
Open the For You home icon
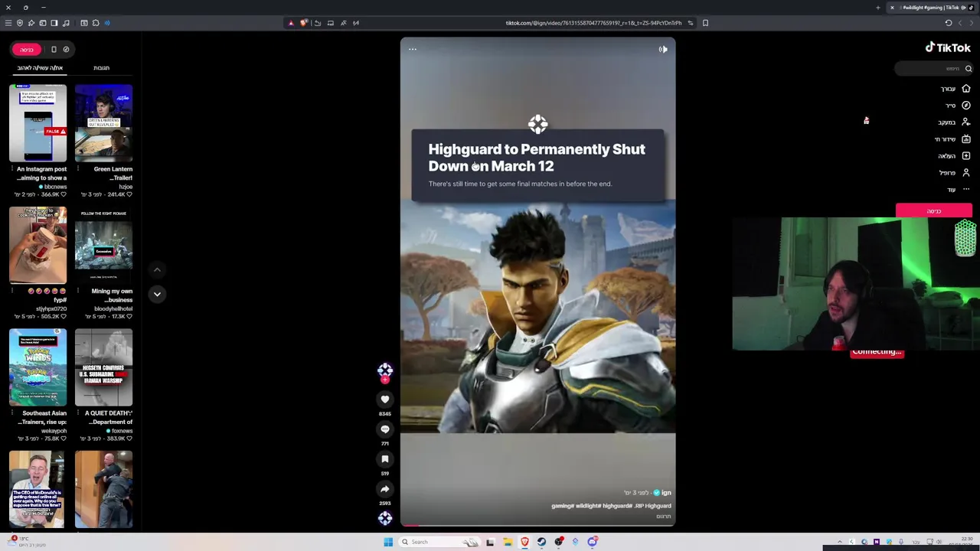(965, 89)
